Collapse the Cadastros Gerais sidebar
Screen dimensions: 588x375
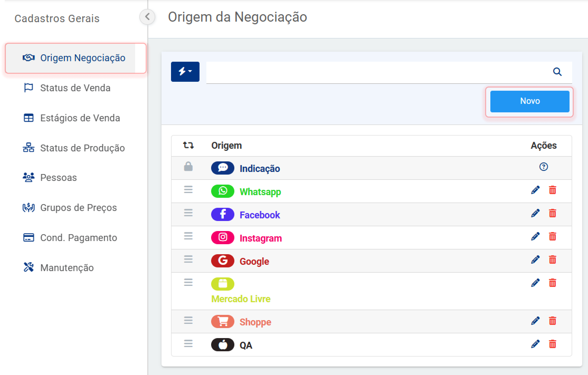tap(147, 17)
